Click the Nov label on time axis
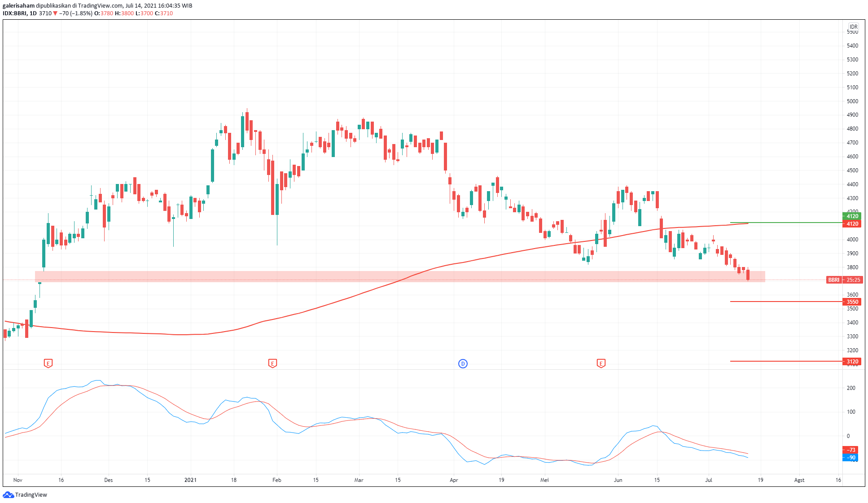 (x=18, y=480)
